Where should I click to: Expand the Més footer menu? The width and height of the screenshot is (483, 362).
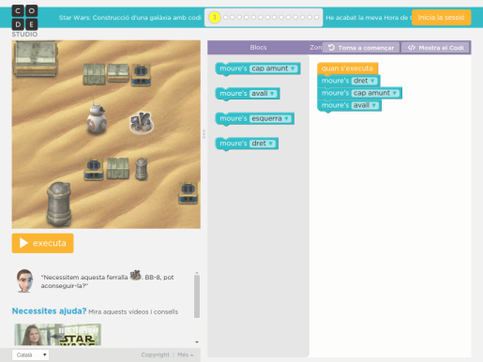coord(185,355)
